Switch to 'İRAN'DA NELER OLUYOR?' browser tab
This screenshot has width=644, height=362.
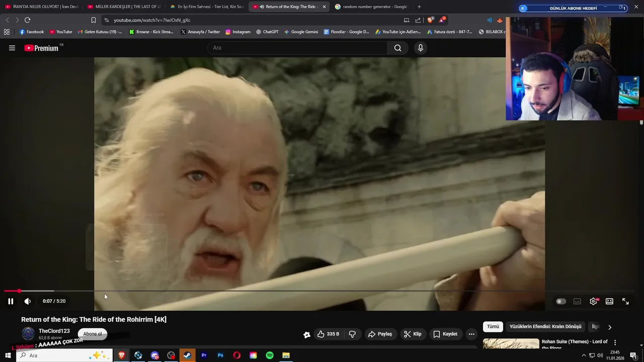pyautogui.click(x=42, y=7)
